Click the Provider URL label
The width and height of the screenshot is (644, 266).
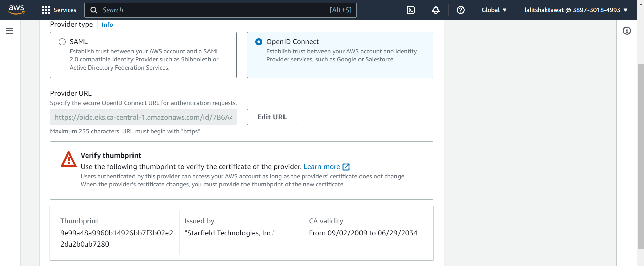[x=71, y=93]
